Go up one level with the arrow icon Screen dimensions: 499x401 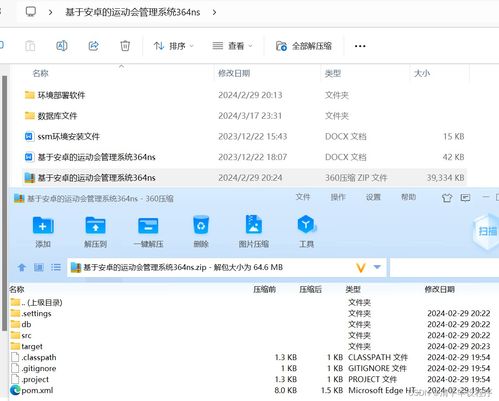tap(22, 267)
